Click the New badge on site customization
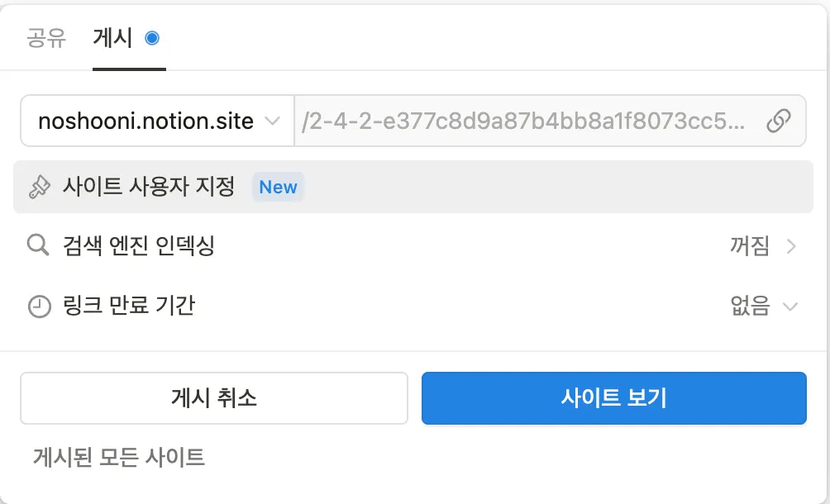830x504 pixels. coord(278,187)
